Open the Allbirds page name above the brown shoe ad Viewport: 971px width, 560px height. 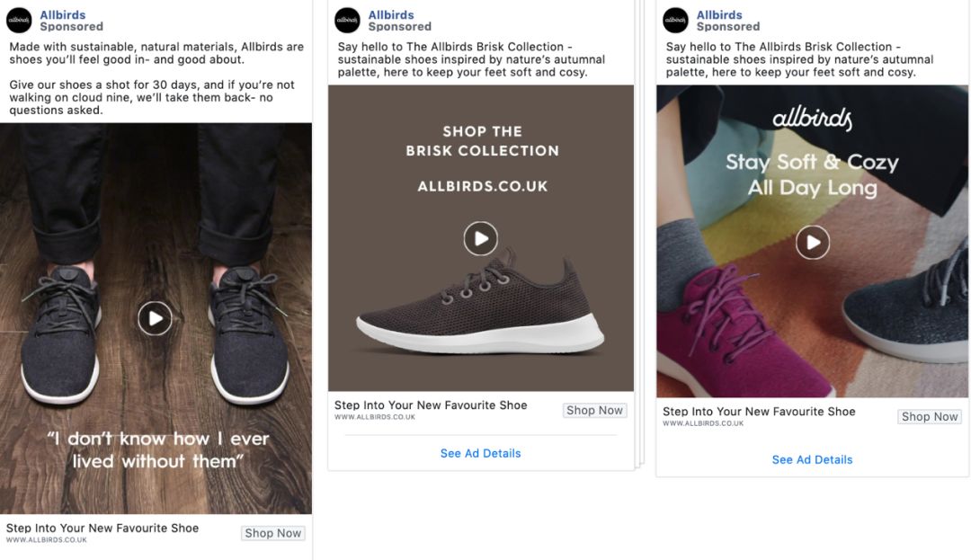391,14
